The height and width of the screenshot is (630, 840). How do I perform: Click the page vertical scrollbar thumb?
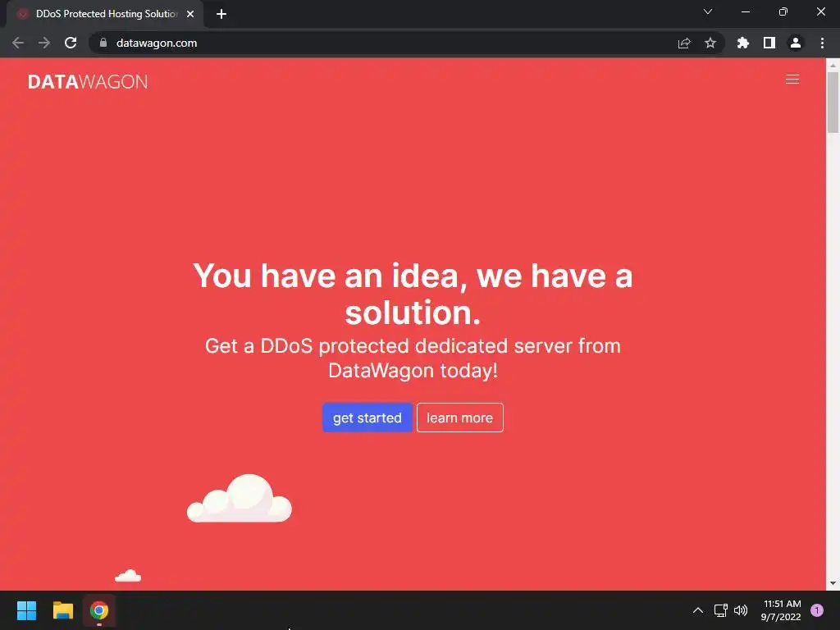pyautogui.click(x=833, y=101)
